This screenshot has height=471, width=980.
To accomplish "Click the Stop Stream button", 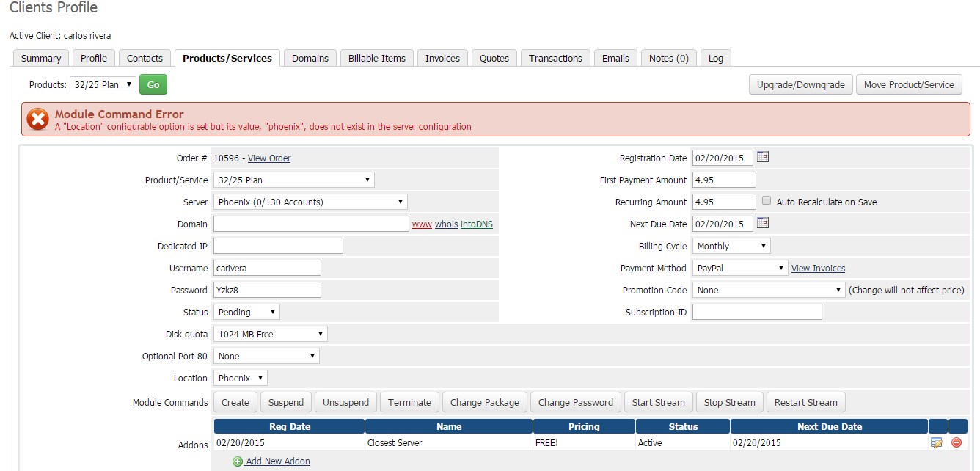I will pos(729,402).
